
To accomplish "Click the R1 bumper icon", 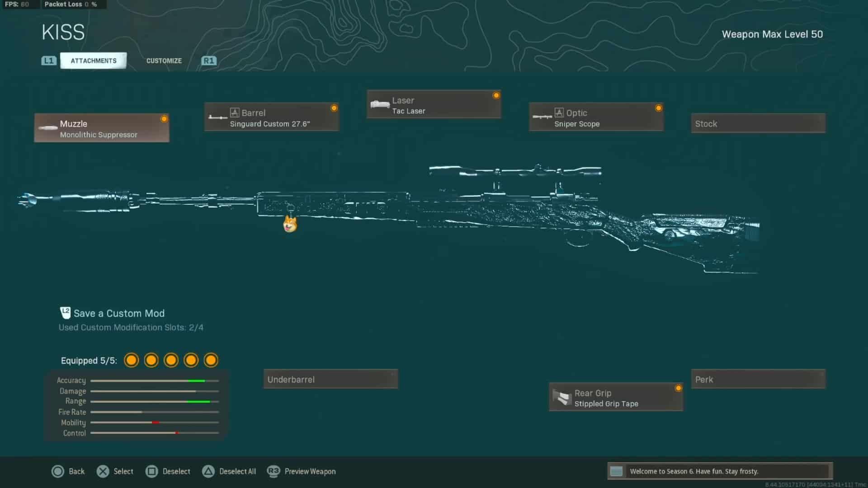I will pos(208,61).
